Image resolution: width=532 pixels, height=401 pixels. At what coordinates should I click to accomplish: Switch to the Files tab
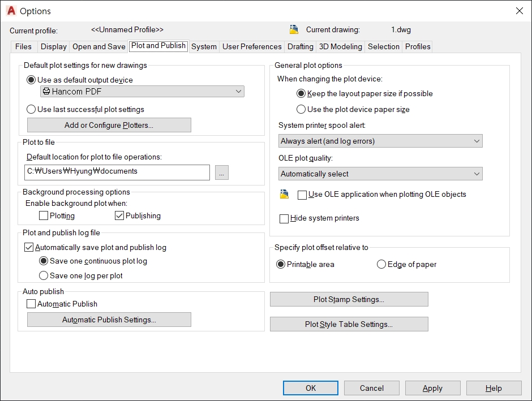tap(23, 46)
